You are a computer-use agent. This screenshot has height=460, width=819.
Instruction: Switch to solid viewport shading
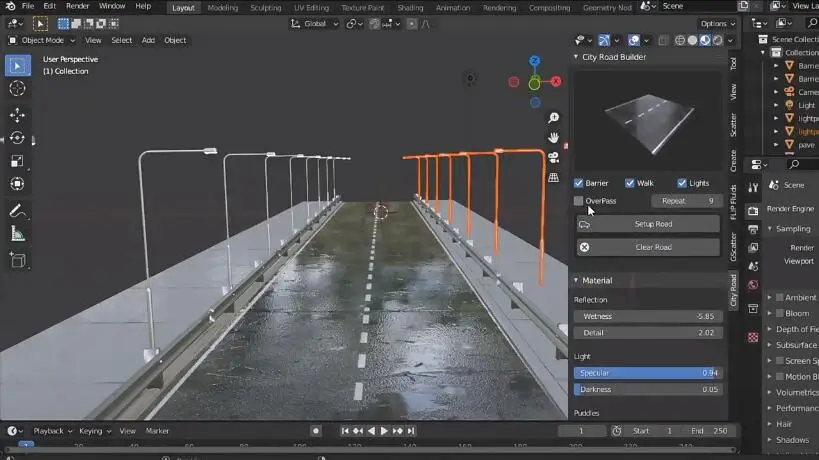pyautogui.click(x=693, y=40)
